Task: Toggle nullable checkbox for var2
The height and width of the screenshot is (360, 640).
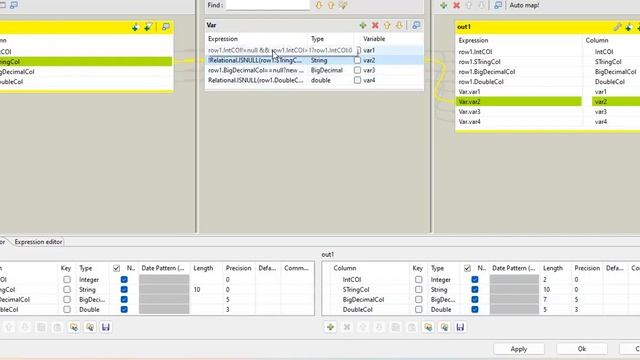Action: point(358,60)
